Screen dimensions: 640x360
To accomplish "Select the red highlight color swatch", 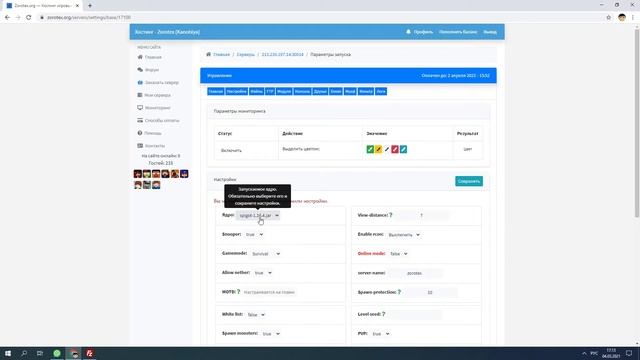I will tap(395, 149).
